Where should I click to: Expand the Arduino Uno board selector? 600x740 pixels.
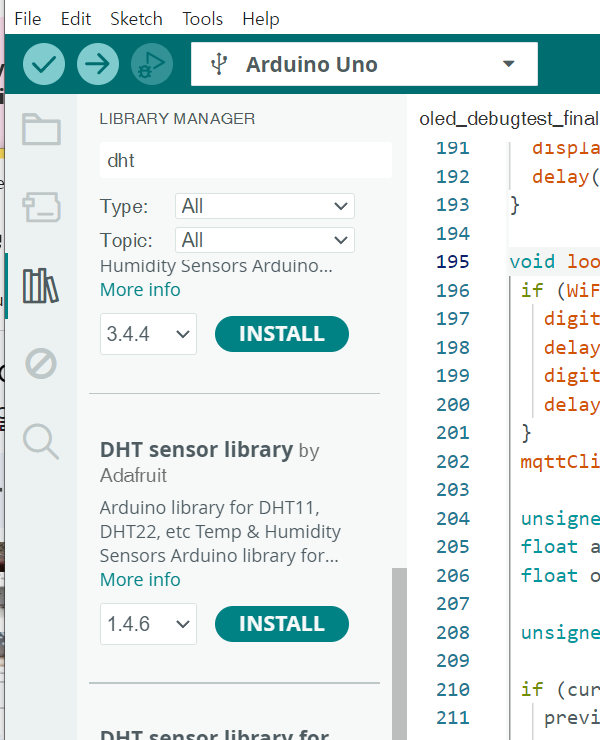(x=364, y=64)
